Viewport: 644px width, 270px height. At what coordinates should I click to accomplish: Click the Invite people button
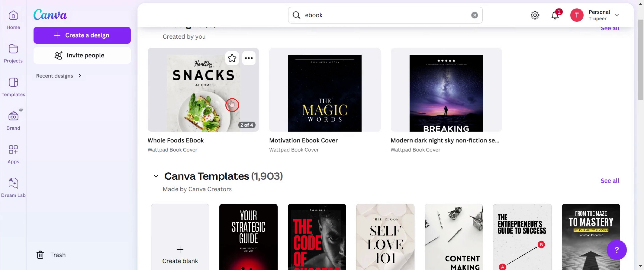coord(82,55)
